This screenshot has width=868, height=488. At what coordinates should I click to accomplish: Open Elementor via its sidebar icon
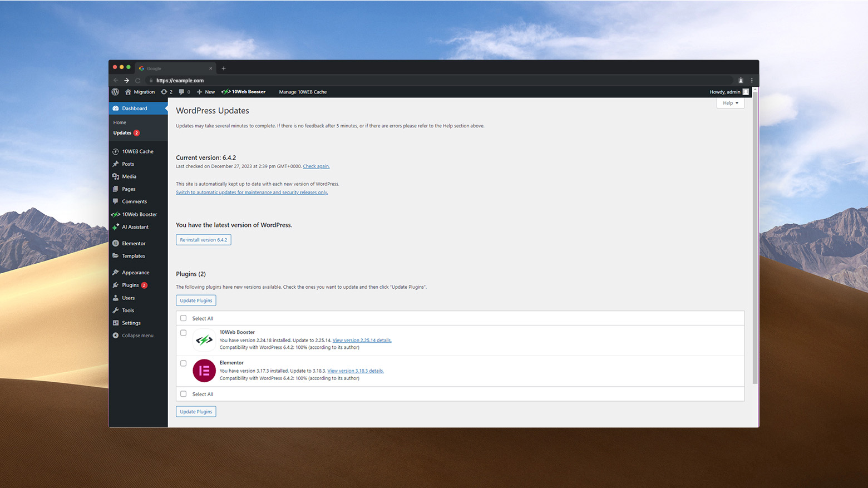click(115, 243)
